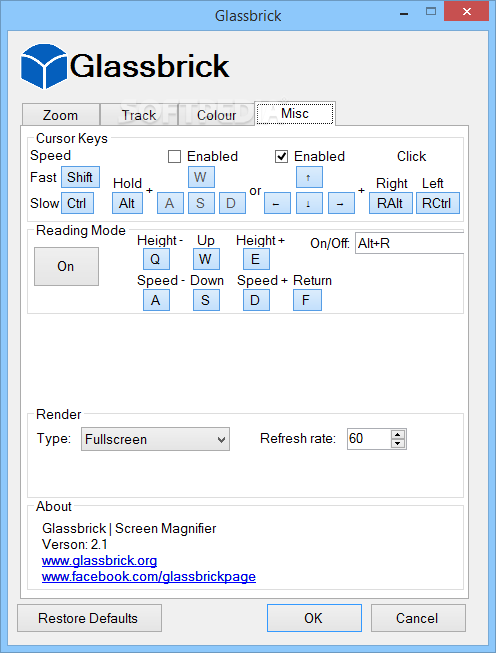Click the W key for Up in Reading Mode
Viewport: 496px width, 653px height.
pos(206,259)
